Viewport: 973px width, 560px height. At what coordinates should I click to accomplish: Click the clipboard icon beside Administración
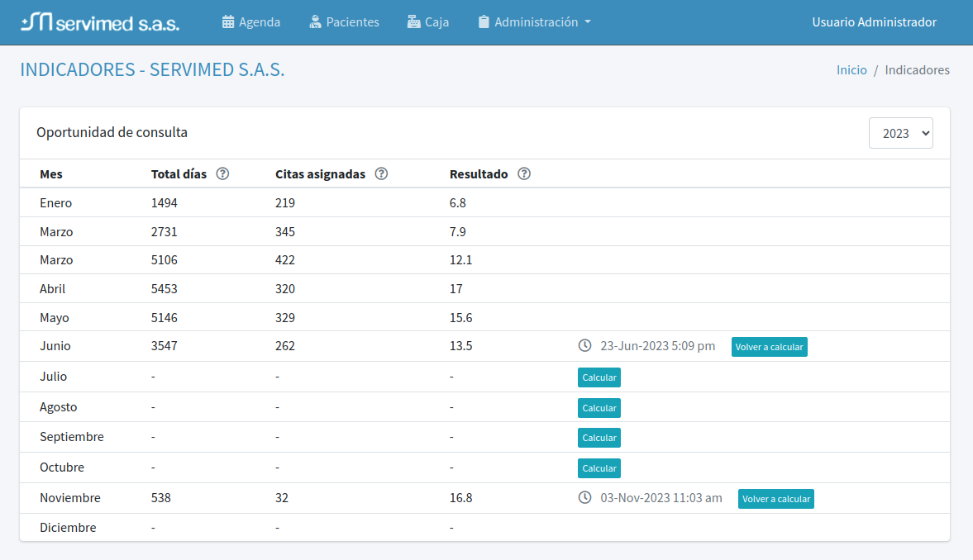(x=484, y=22)
